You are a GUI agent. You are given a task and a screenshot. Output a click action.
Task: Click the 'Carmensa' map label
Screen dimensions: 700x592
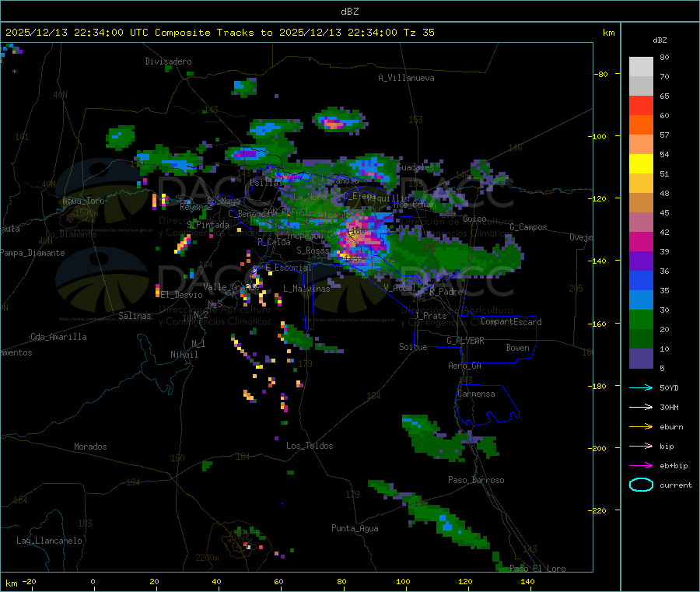(x=476, y=394)
